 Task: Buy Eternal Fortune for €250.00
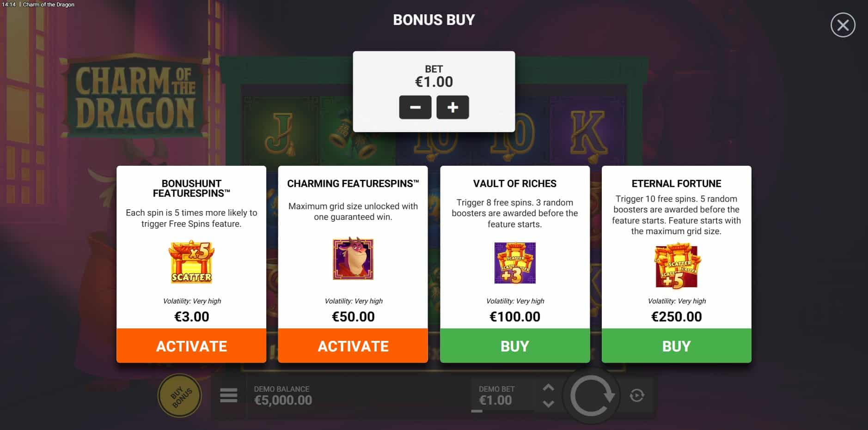(x=676, y=346)
